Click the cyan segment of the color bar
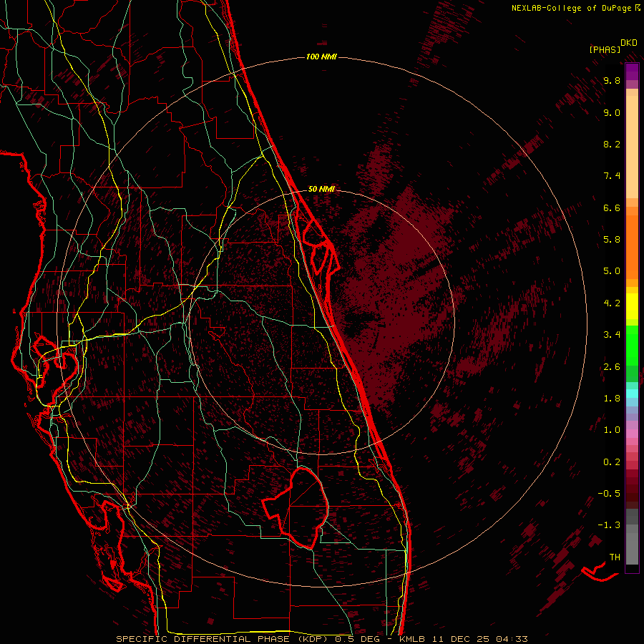This screenshot has height=644, width=644. (x=632, y=394)
